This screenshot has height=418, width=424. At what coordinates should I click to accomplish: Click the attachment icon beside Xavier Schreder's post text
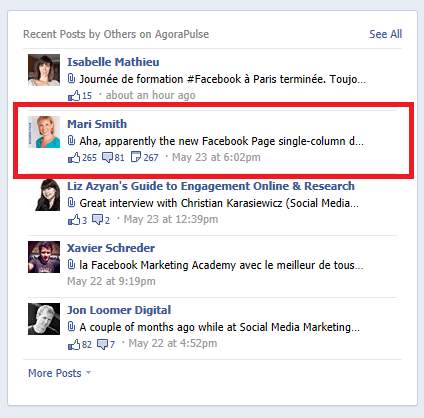(71, 265)
